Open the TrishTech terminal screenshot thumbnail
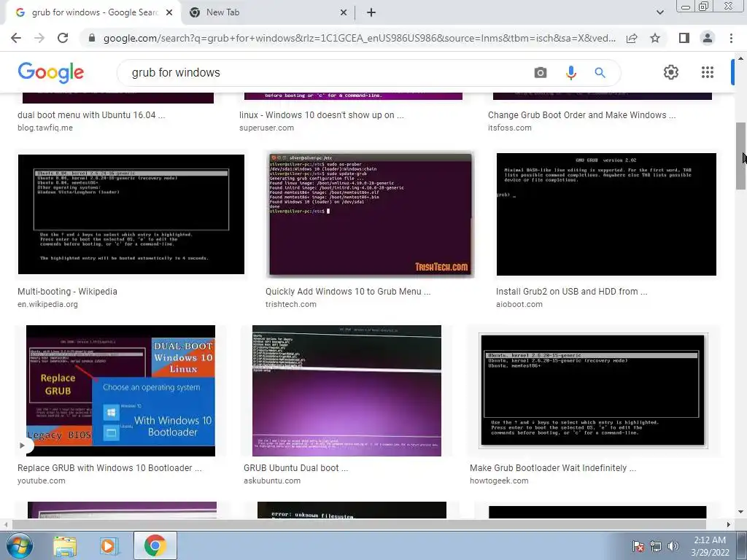 (x=370, y=214)
